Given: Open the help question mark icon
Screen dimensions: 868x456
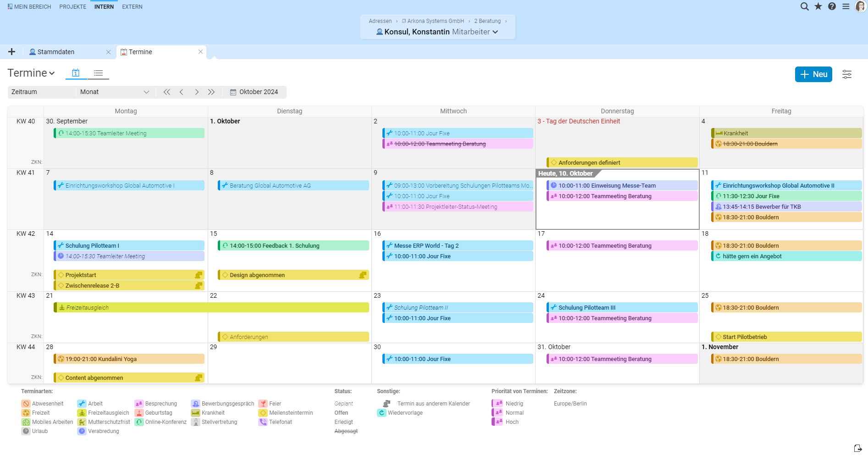Looking at the screenshot, I should coord(832,6).
